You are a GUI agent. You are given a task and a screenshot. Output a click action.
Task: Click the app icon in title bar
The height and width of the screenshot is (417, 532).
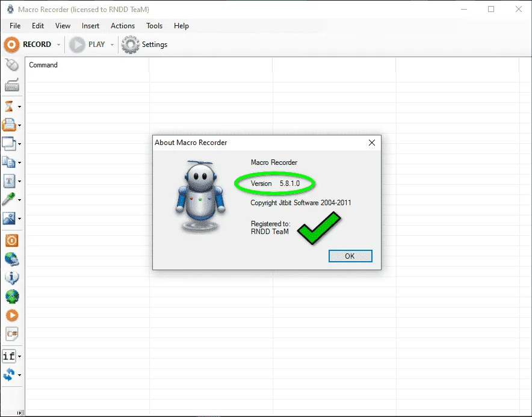tap(10, 9)
